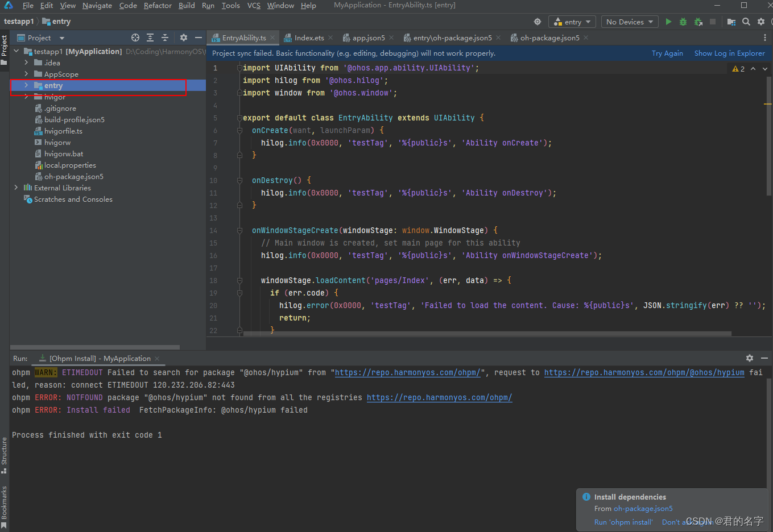Viewport: 773px width, 532px height.
Task: Fold the onCreate method in gutter
Action: (239, 130)
